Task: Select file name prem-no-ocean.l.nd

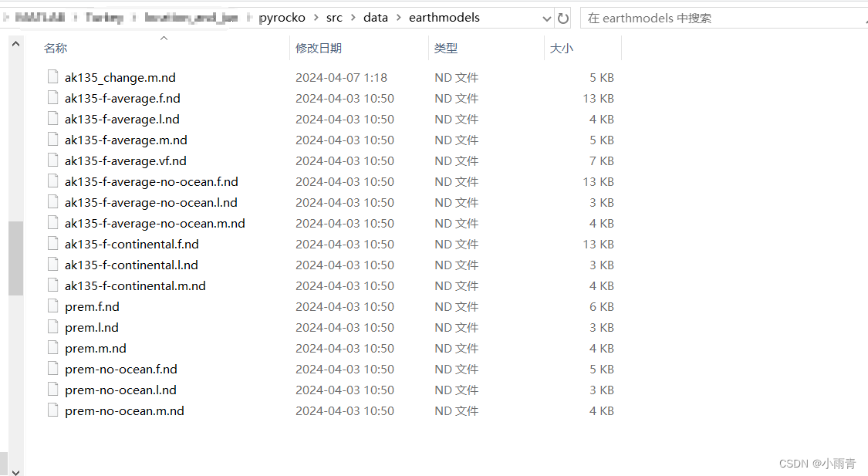Action: [120, 390]
